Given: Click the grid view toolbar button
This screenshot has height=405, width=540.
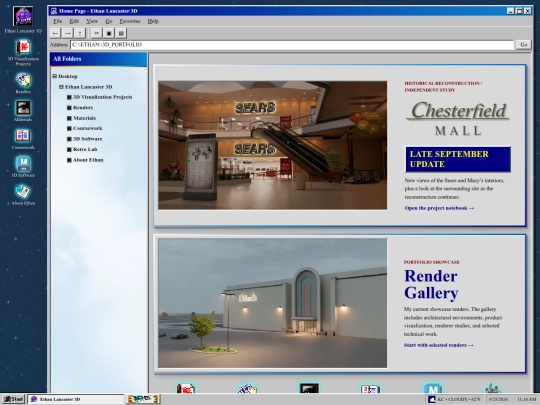Looking at the screenshot, I should (121, 33).
